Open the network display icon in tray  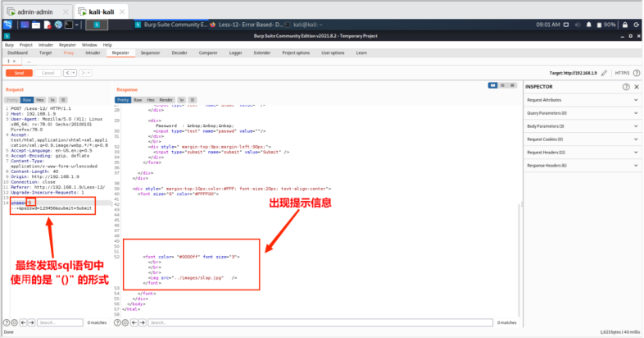[566, 25]
